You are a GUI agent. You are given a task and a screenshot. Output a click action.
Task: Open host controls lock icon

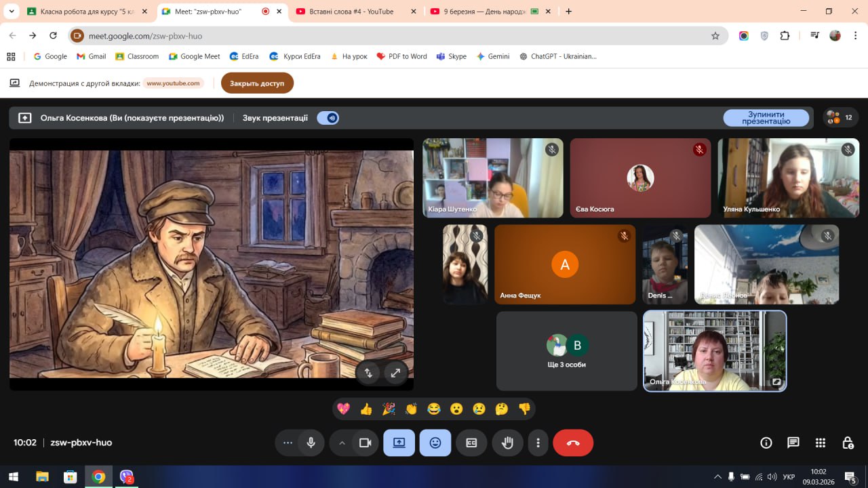pos(848,443)
